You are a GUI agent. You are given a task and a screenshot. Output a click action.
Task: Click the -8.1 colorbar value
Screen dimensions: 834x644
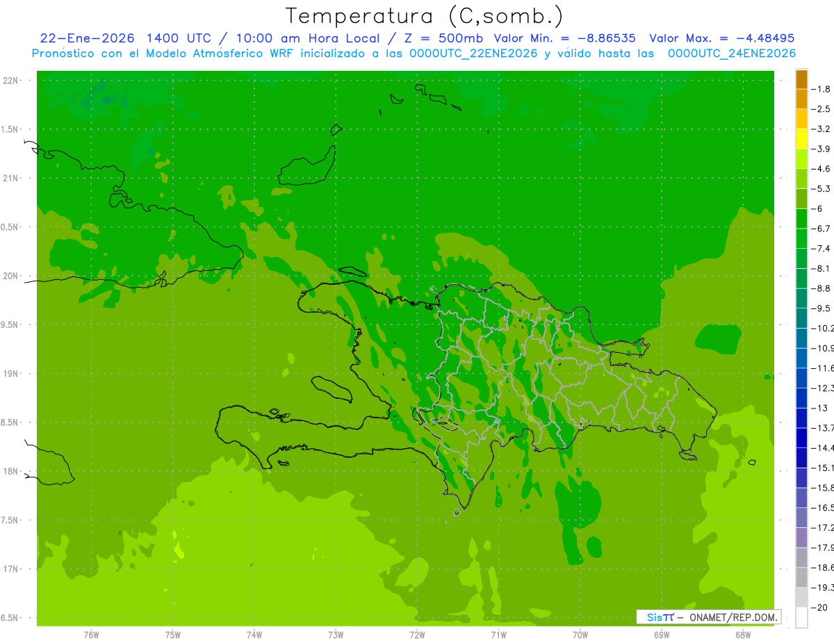(821, 268)
